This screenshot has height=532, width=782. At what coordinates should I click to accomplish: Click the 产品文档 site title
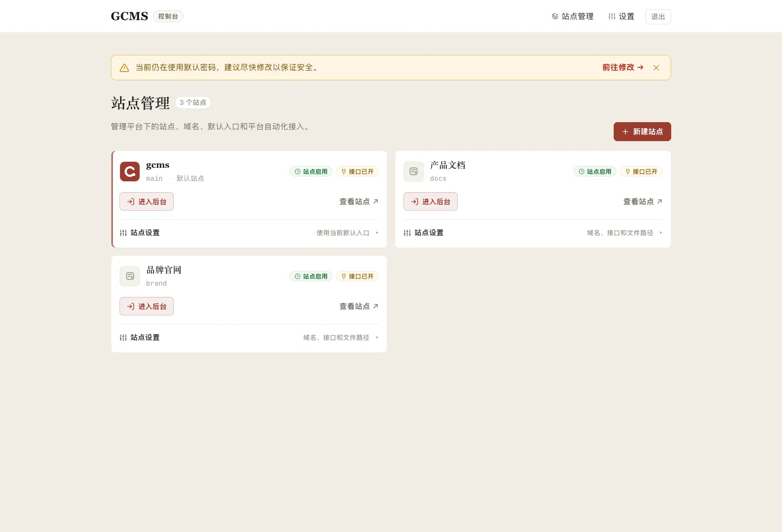447,165
